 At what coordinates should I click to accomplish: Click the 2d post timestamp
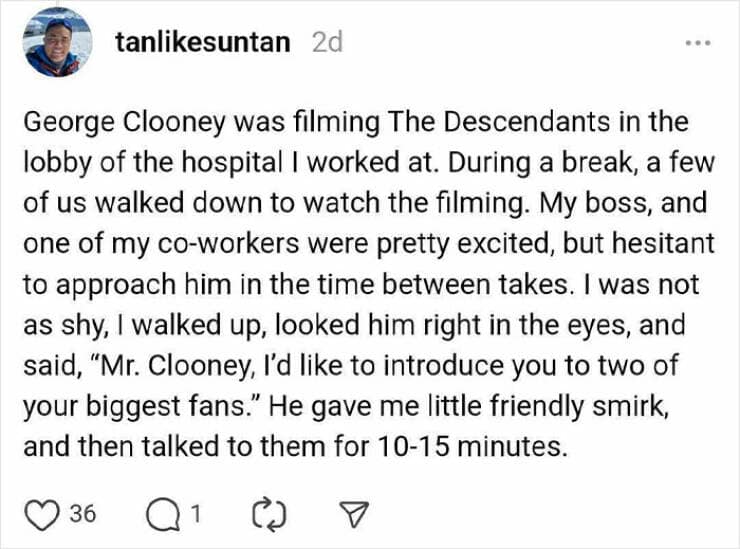pos(327,43)
